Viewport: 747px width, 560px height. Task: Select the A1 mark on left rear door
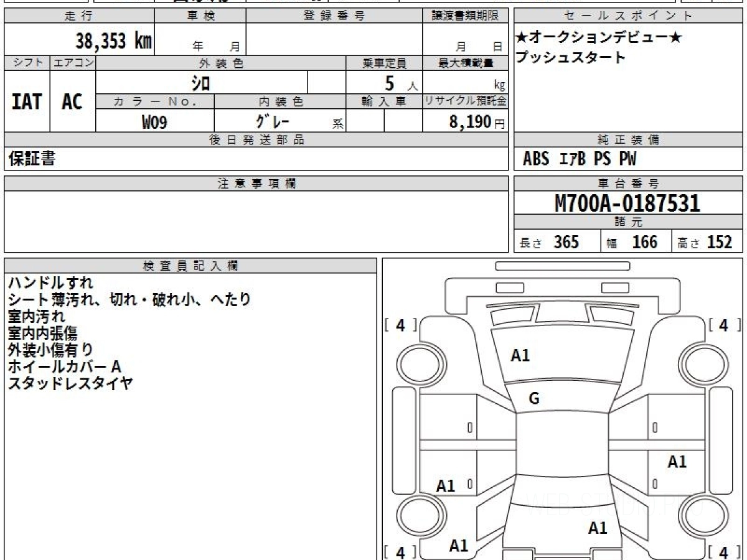[x=446, y=486]
